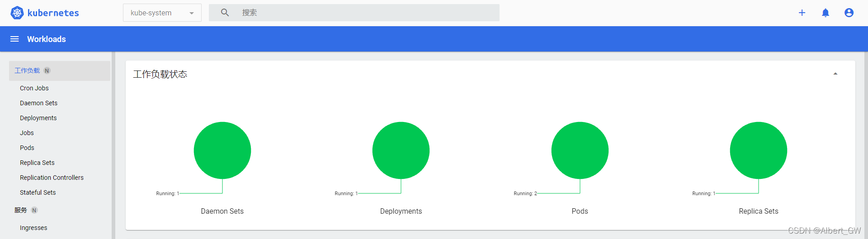
Task: Click the Pods chart label
Action: point(580,211)
